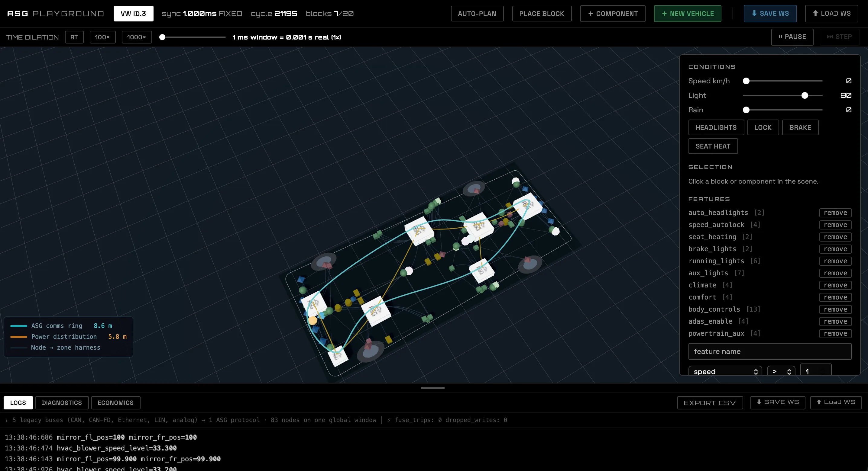Click the AUTO-PLAN button
This screenshot has width=868, height=471.
tap(477, 14)
